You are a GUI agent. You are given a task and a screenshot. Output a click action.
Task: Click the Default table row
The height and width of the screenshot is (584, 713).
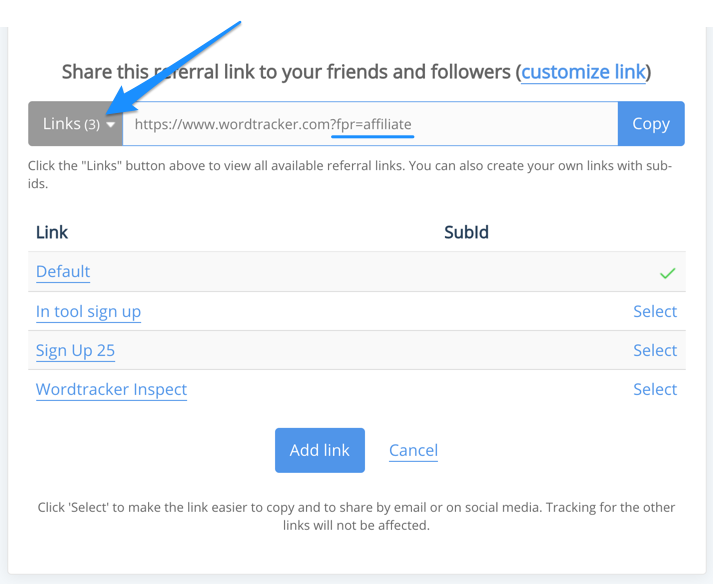point(356,272)
